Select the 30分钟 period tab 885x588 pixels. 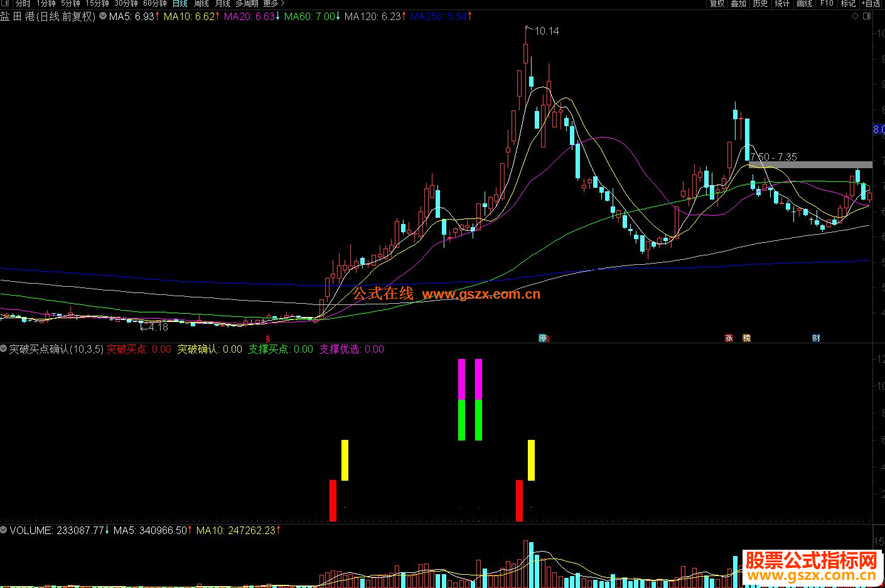point(126,4)
